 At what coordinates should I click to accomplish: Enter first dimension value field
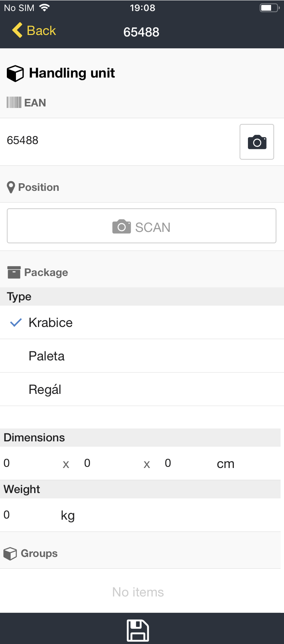pos(30,463)
